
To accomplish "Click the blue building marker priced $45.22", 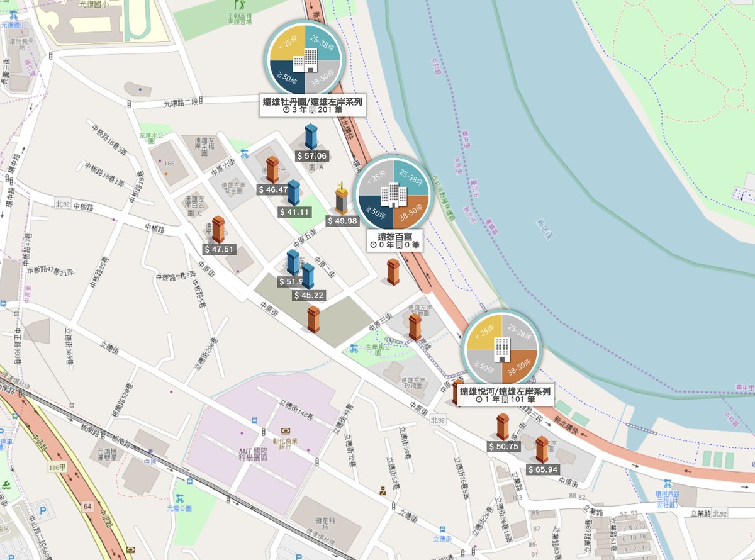I will pyautogui.click(x=308, y=276).
